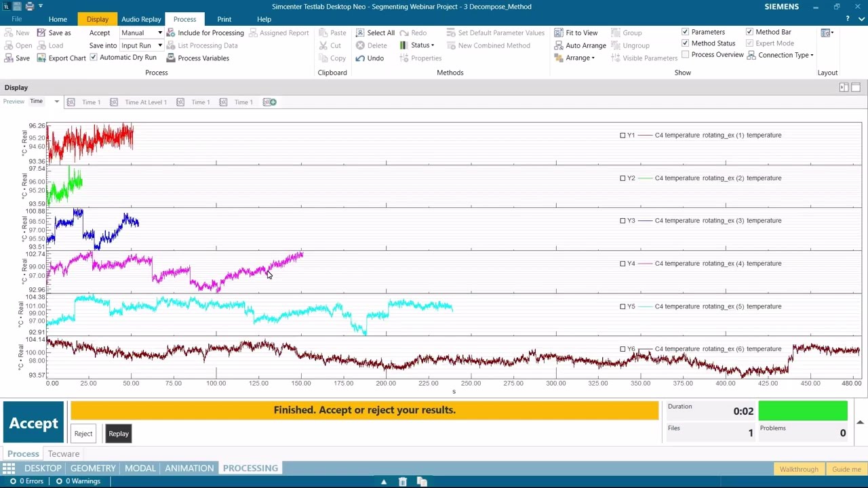Click Auto Arrange icon

coord(559,45)
